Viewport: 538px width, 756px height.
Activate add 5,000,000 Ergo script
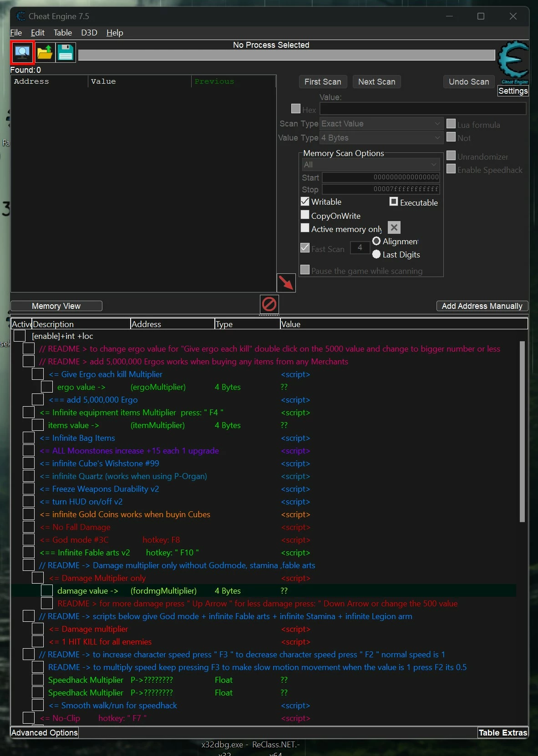click(38, 400)
